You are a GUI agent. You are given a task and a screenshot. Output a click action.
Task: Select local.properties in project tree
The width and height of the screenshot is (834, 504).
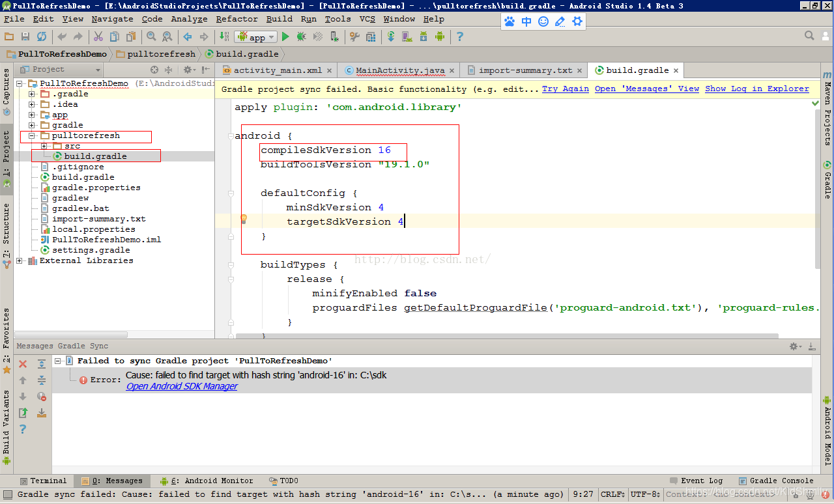(x=93, y=229)
